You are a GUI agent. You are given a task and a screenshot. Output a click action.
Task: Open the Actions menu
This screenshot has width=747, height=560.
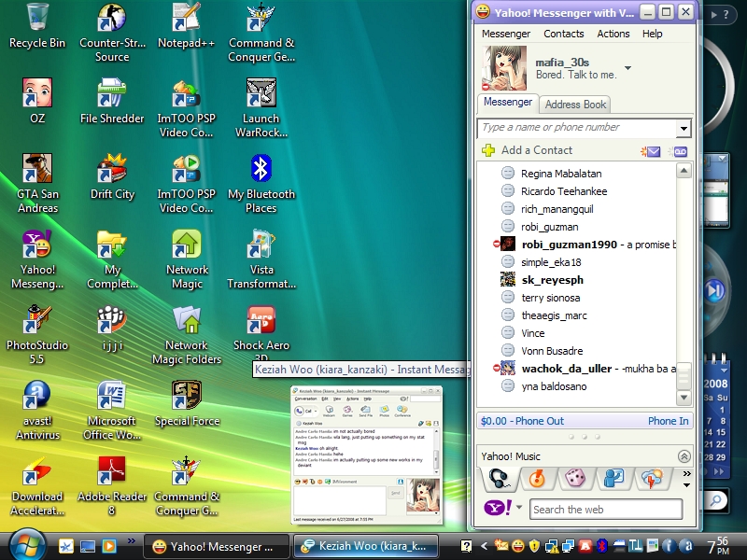tap(613, 34)
